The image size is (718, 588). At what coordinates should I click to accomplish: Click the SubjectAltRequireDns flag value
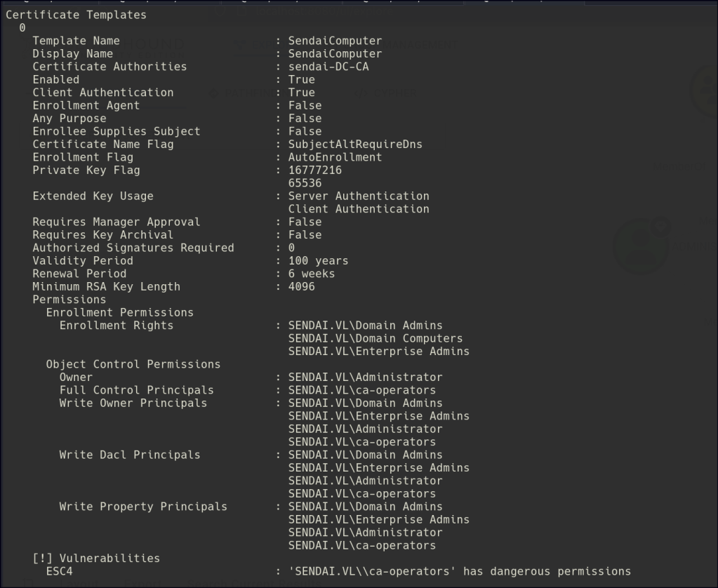click(x=355, y=145)
